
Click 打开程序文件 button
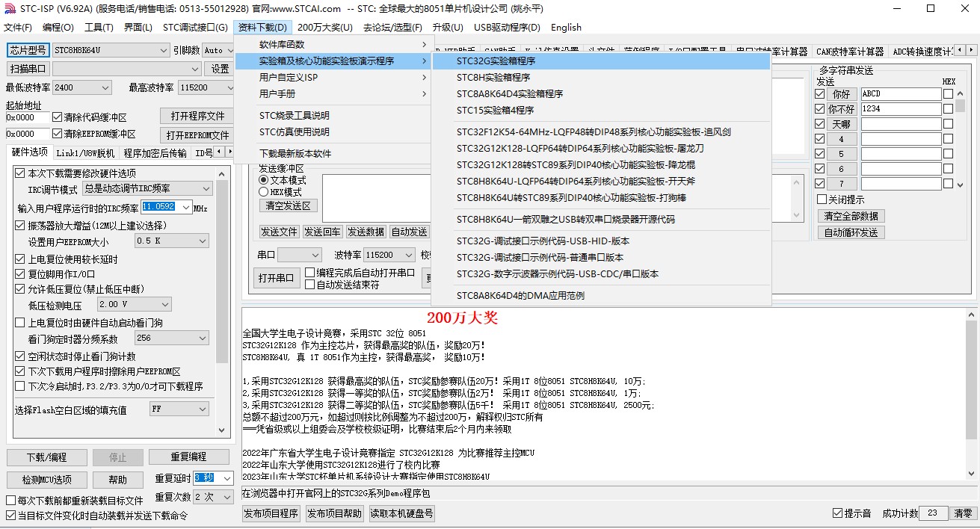coord(197,117)
